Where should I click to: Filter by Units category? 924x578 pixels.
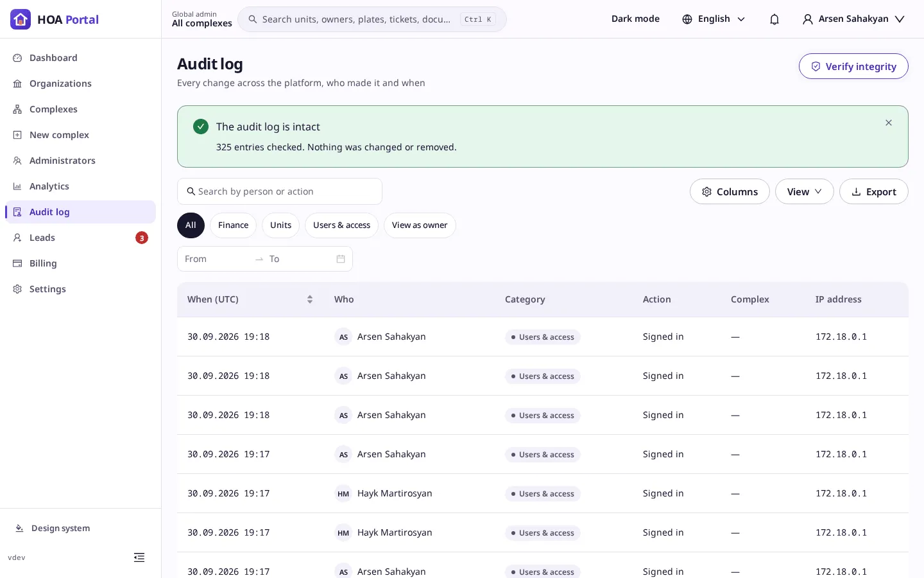280,225
